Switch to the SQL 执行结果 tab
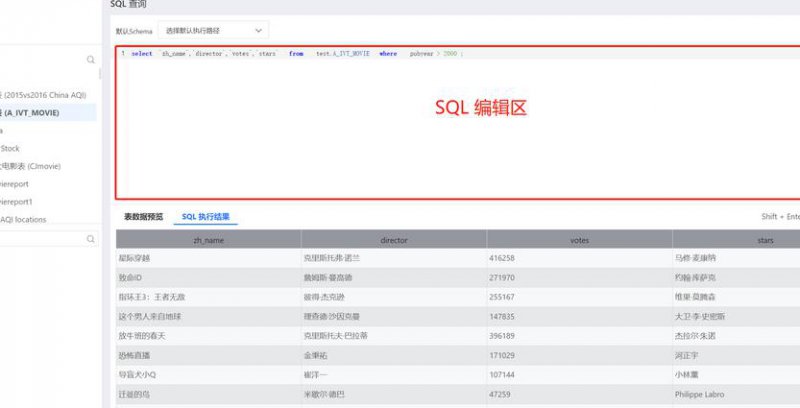Screen dimensions: 800x408 click(x=206, y=217)
